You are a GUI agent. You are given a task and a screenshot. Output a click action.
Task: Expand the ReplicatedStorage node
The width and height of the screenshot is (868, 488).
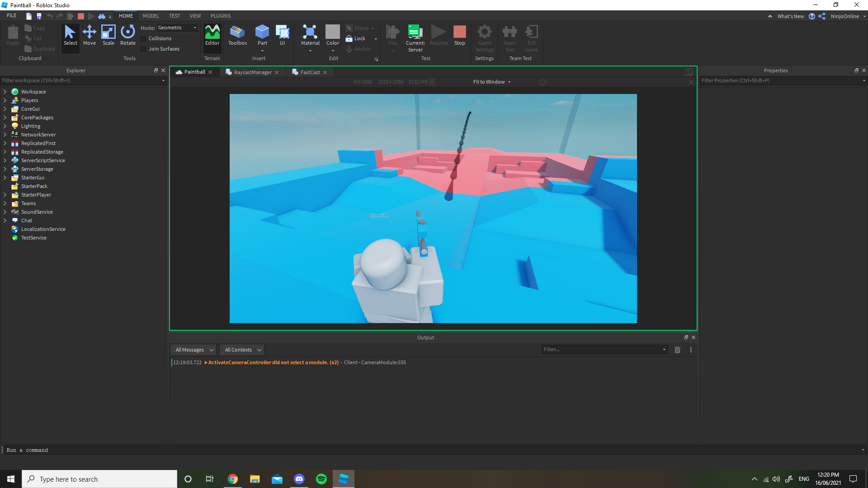click(5, 152)
